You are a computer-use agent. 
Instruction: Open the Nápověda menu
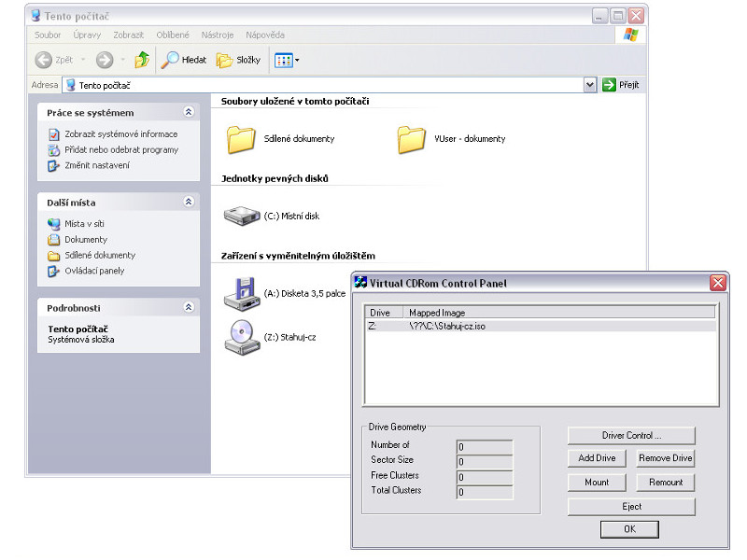pos(265,35)
